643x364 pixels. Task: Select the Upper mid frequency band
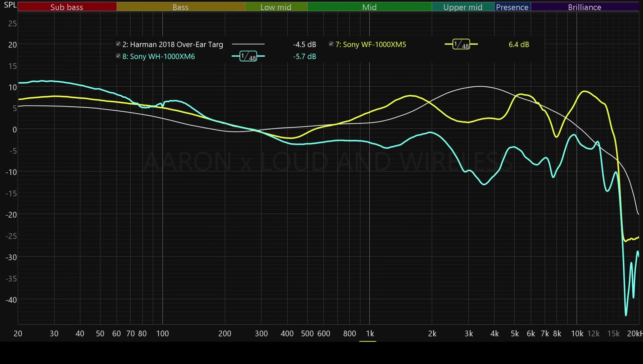click(463, 7)
